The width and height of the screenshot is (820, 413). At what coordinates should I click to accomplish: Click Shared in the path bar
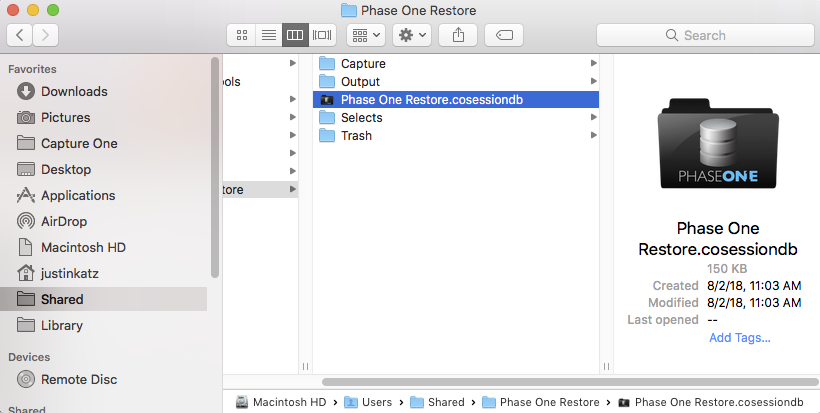pyautogui.click(x=437, y=402)
